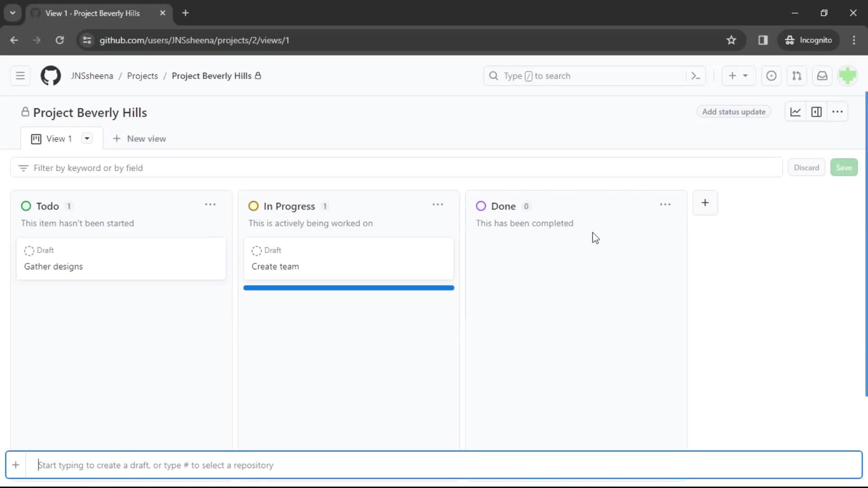
Task: Create a New view tab
Action: click(139, 139)
